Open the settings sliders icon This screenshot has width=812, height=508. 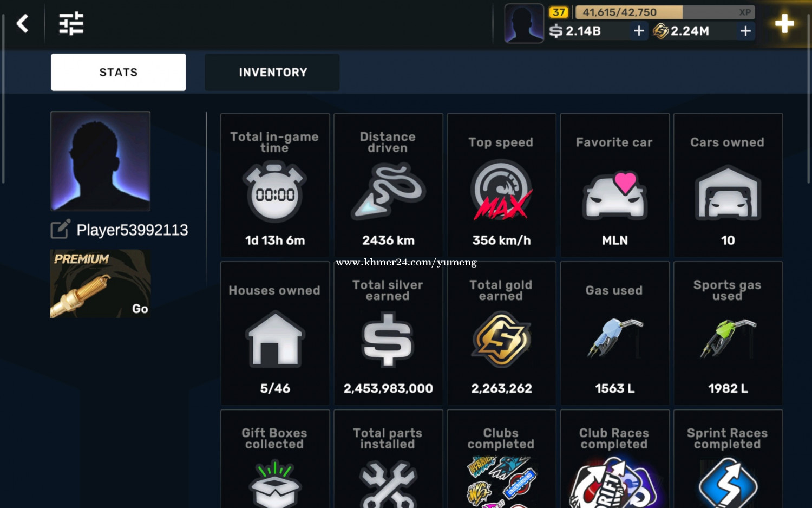[x=71, y=23]
